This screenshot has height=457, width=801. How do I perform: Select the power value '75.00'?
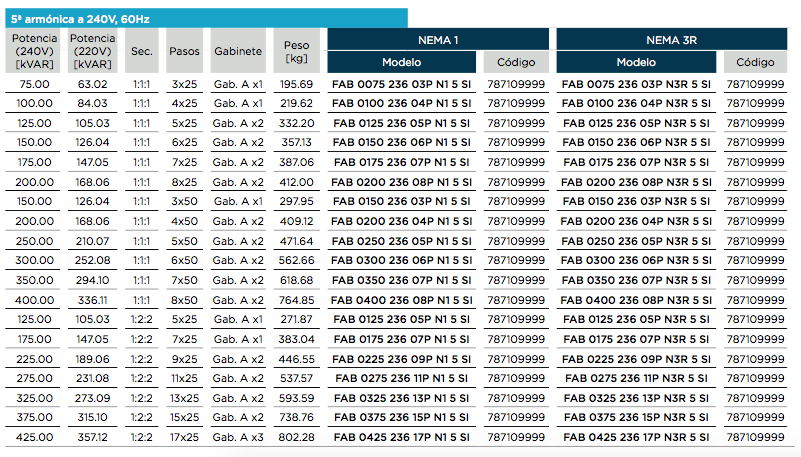(x=34, y=84)
